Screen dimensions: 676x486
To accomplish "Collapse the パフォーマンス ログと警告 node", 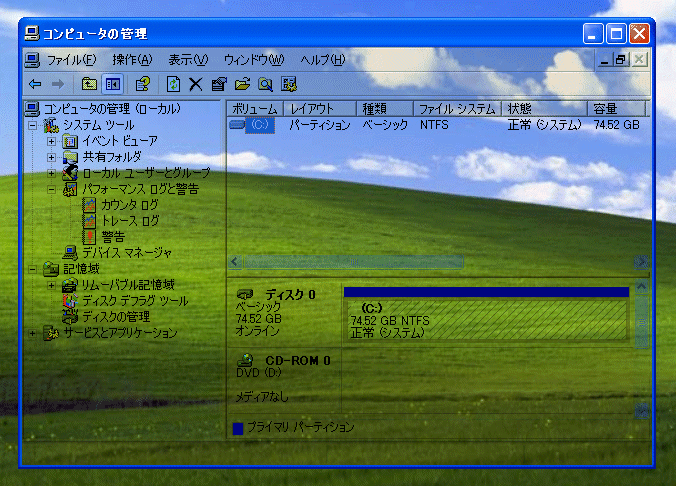I will coord(51,189).
